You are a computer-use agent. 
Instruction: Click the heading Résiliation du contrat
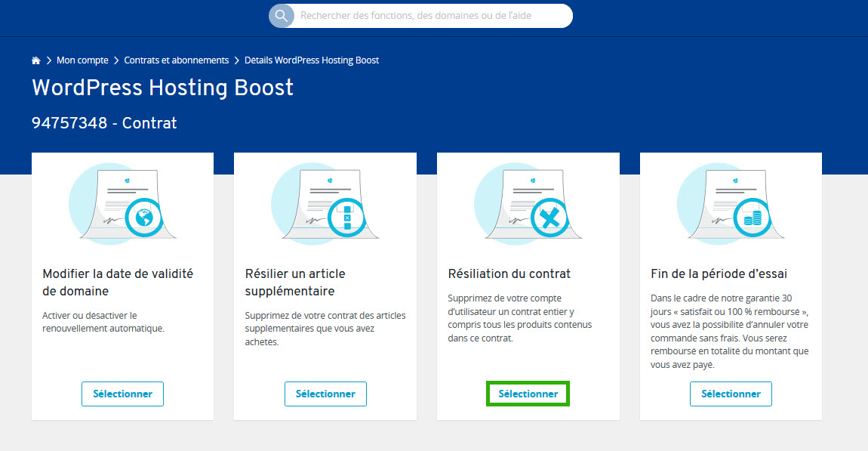[509, 273]
